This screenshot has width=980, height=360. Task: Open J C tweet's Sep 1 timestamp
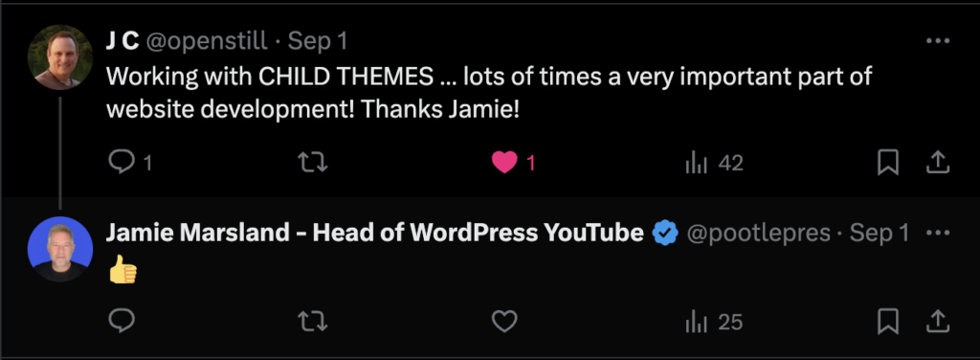[318, 42]
